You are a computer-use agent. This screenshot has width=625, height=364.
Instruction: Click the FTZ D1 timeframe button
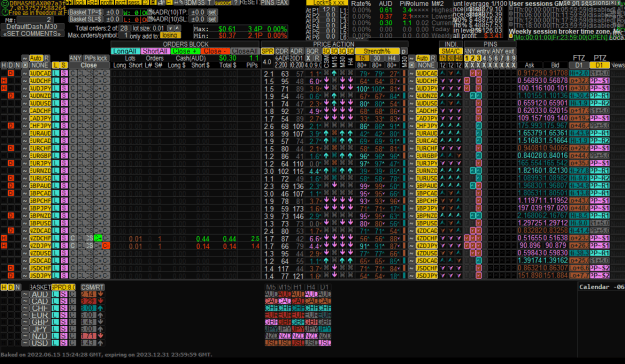pos(579,65)
